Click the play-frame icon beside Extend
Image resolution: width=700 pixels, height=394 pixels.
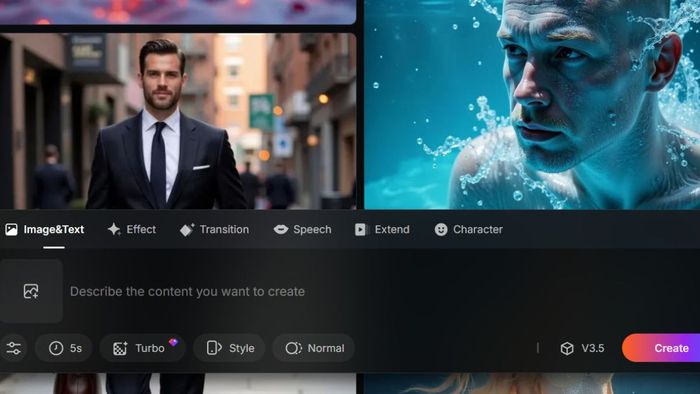coord(361,229)
